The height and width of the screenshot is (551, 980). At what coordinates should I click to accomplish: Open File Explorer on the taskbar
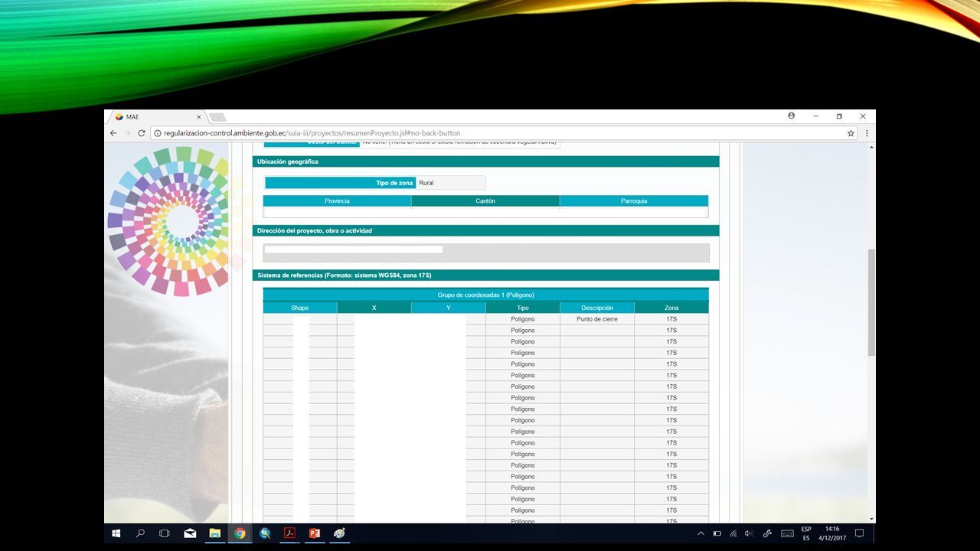tap(215, 533)
